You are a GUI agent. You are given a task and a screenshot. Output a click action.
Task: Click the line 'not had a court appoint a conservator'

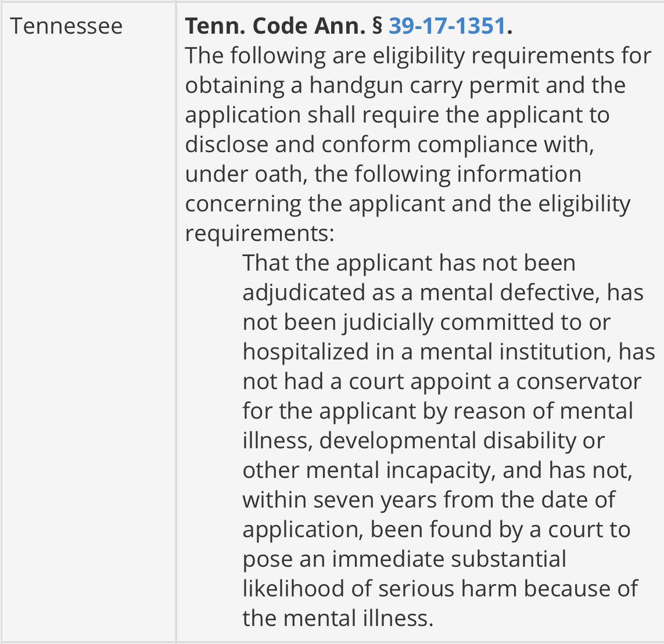[x=442, y=382]
